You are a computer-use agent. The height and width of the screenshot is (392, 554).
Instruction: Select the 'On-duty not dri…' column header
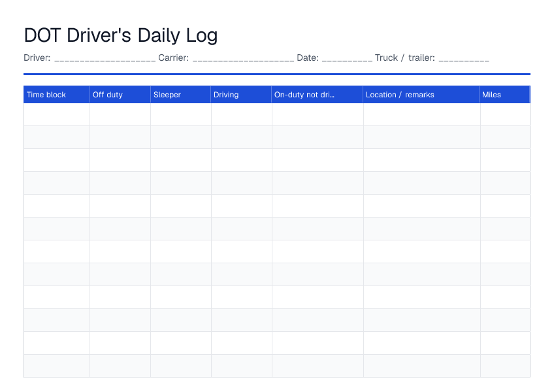pyautogui.click(x=317, y=95)
